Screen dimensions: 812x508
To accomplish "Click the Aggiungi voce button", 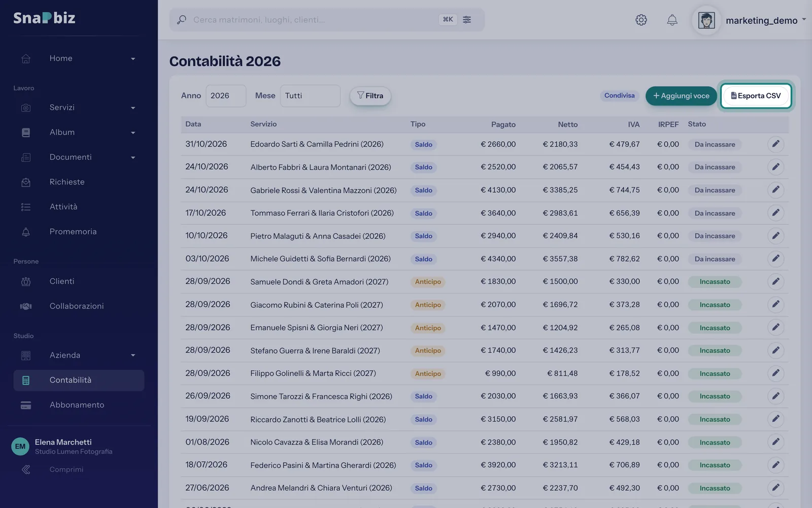I will click(x=681, y=96).
